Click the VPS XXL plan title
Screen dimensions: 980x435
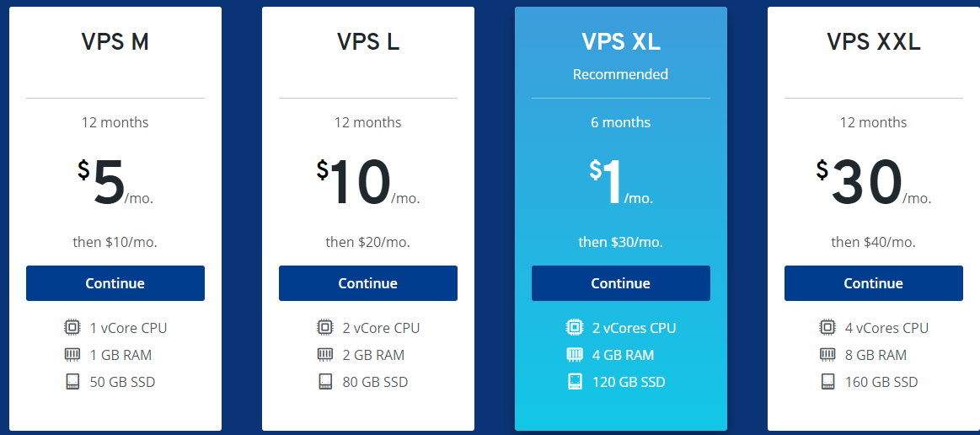pyautogui.click(x=874, y=42)
